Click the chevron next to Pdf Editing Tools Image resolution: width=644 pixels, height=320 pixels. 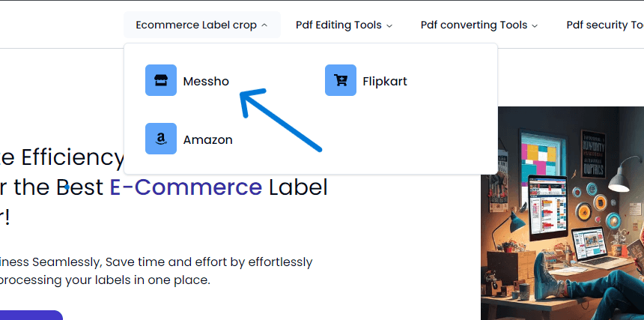(389, 26)
